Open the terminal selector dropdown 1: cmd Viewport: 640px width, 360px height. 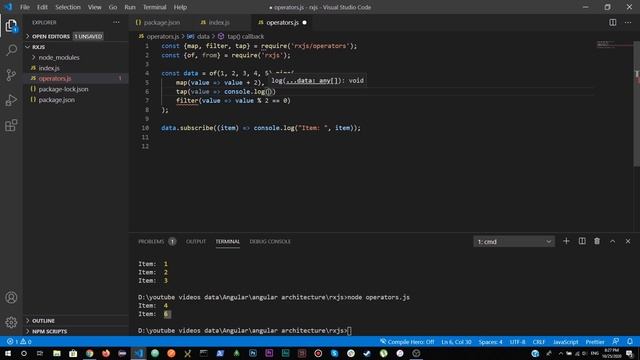pos(514,242)
